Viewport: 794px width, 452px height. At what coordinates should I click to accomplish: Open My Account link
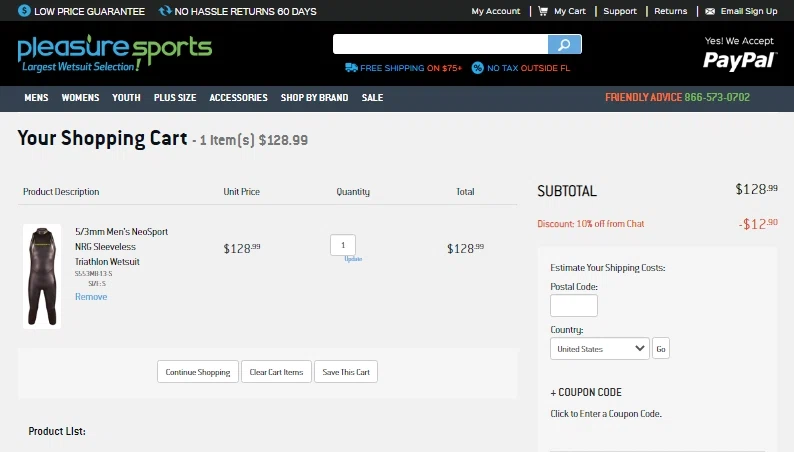pyautogui.click(x=496, y=11)
